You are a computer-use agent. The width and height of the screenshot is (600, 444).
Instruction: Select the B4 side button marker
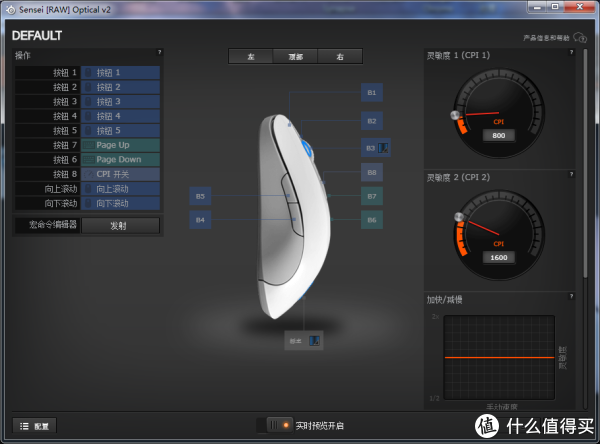point(200,220)
